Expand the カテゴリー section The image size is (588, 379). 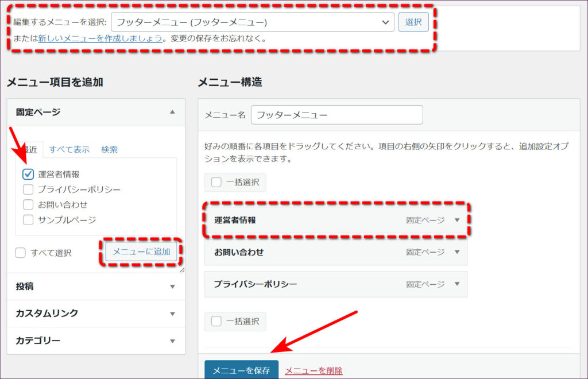[172, 341]
